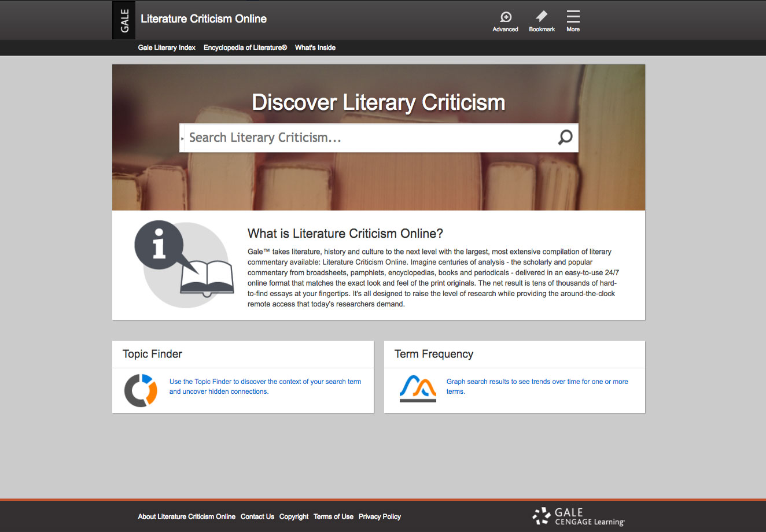Click the Topic Finder donut icon
Viewport: 766px width, 532px height.
coord(141,390)
